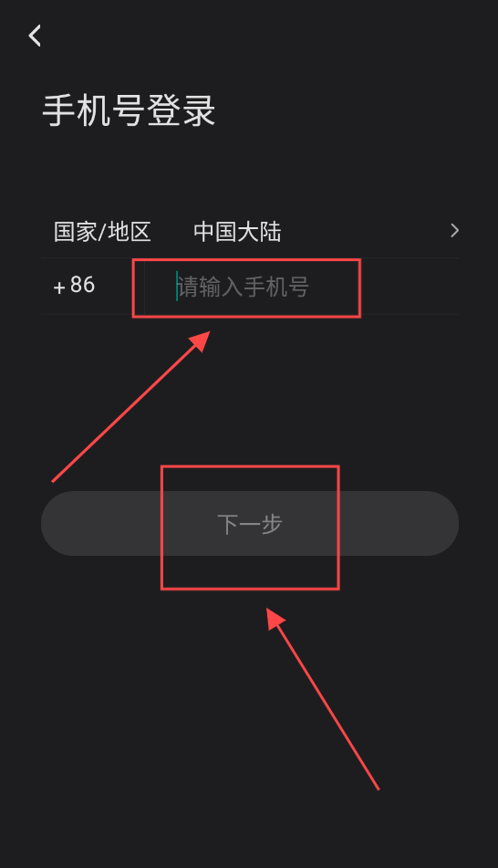The height and width of the screenshot is (868, 498).
Task: Click the plus sign before 86
Action: (x=59, y=288)
